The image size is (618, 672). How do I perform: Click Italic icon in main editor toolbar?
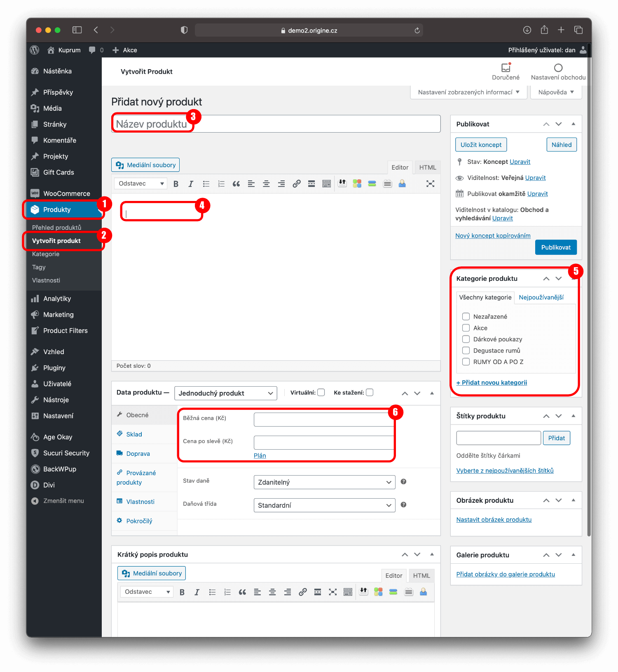[191, 184]
